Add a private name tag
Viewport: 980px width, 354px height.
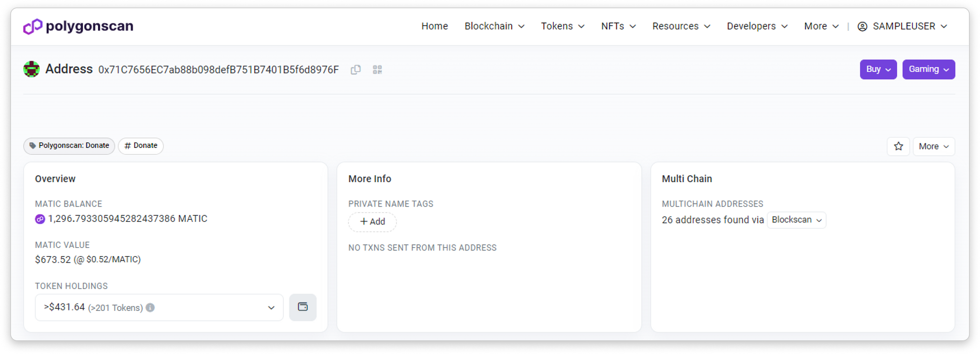coord(372,222)
